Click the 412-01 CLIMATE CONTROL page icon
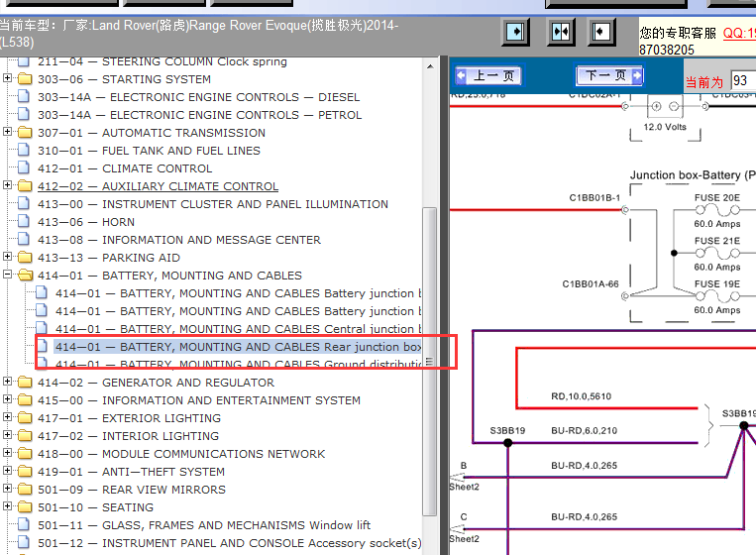Screen dimensions: 756x555 (x=24, y=167)
